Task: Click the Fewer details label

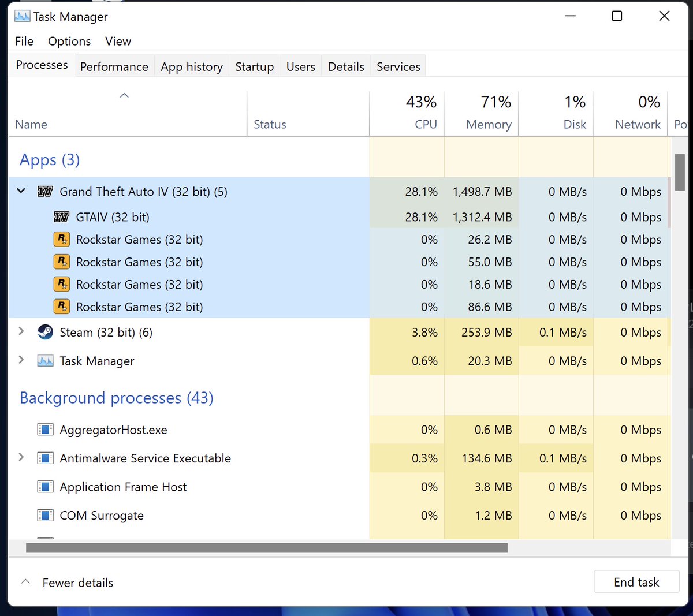Action: coord(78,583)
